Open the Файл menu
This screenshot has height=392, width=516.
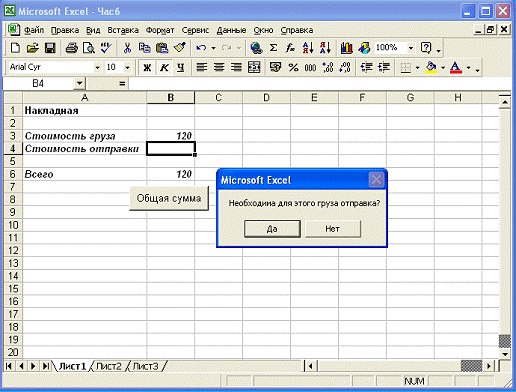[x=34, y=30]
